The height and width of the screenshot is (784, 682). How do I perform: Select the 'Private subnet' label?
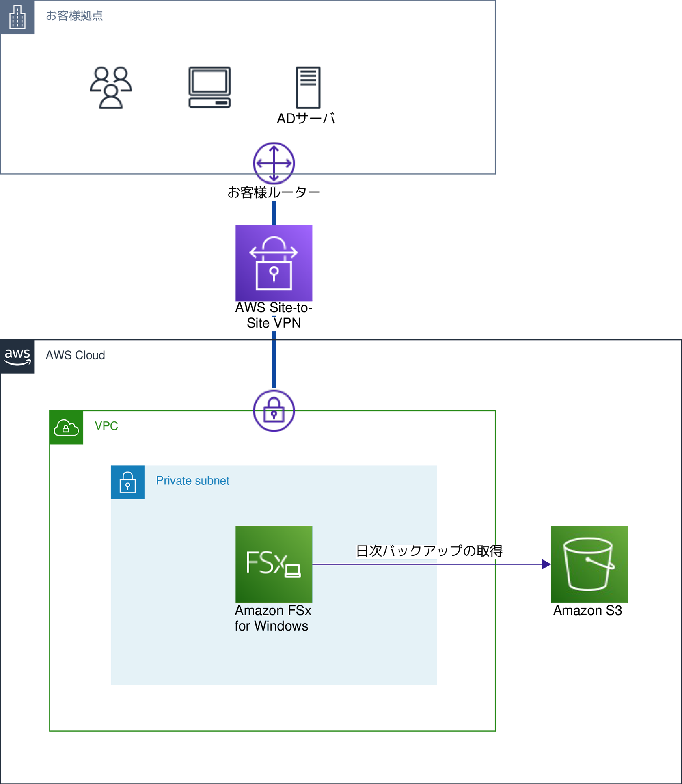[193, 481]
